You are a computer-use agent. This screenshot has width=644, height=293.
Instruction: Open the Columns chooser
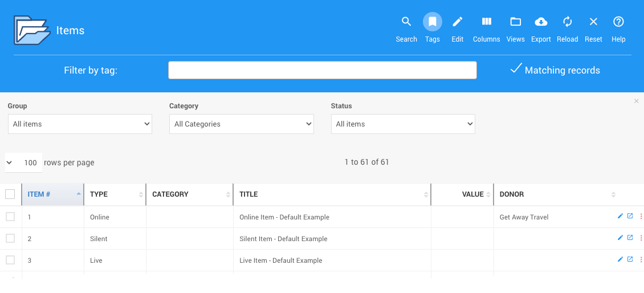click(486, 23)
